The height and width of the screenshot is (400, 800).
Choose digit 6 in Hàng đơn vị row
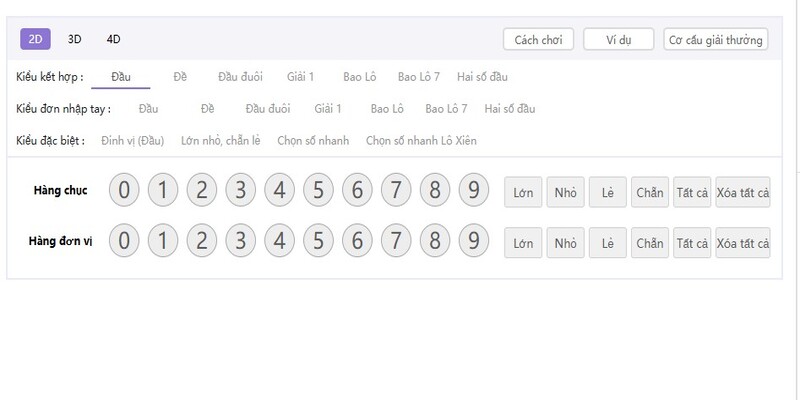(357, 241)
